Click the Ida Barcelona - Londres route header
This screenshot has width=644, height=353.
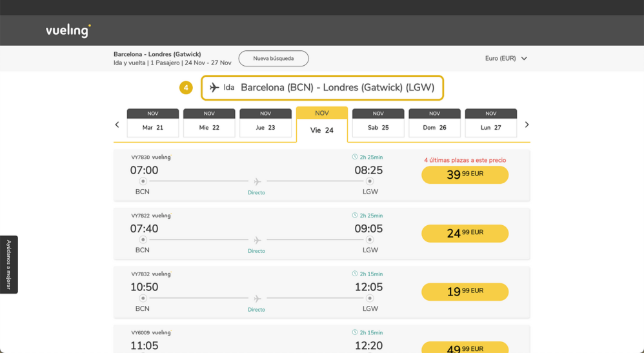[x=323, y=88]
